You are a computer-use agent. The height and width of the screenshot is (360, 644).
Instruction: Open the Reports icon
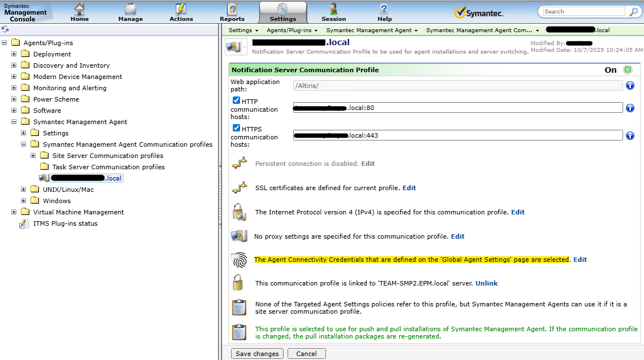pyautogui.click(x=232, y=9)
